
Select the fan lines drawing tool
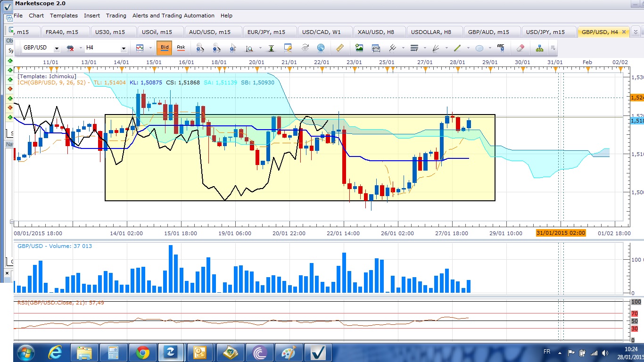click(436, 48)
